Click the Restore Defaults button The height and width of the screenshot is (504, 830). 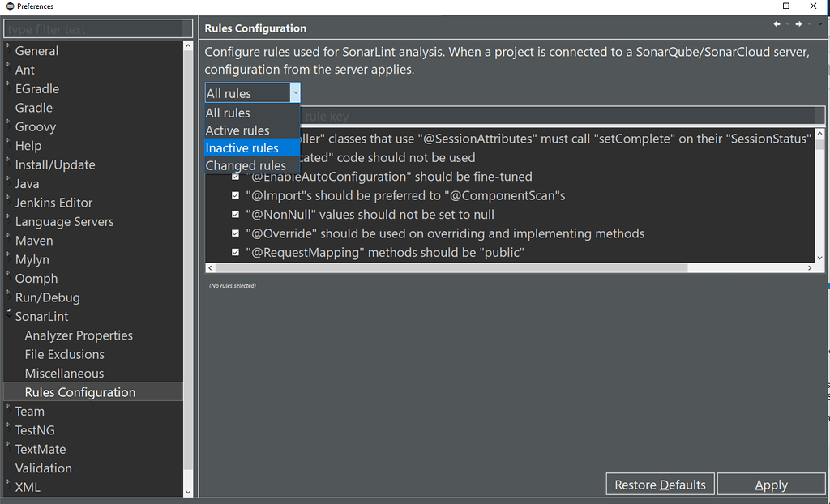pos(660,485)
